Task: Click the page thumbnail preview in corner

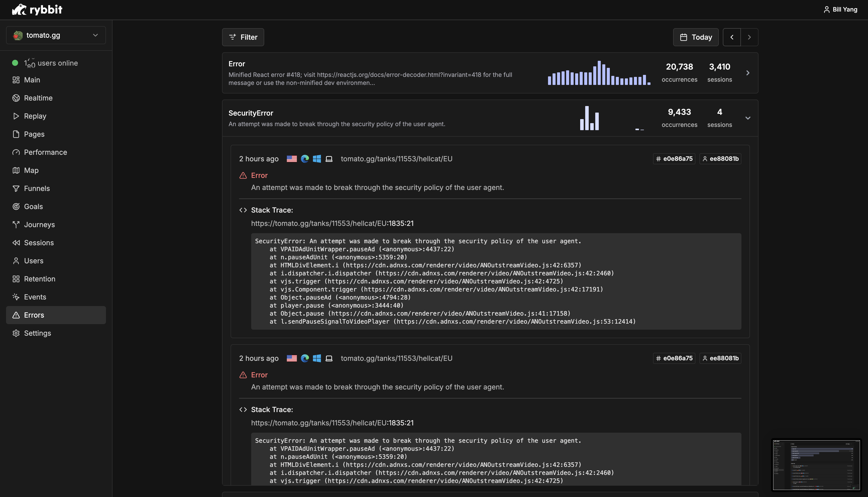Action: (x=816, y=465)
